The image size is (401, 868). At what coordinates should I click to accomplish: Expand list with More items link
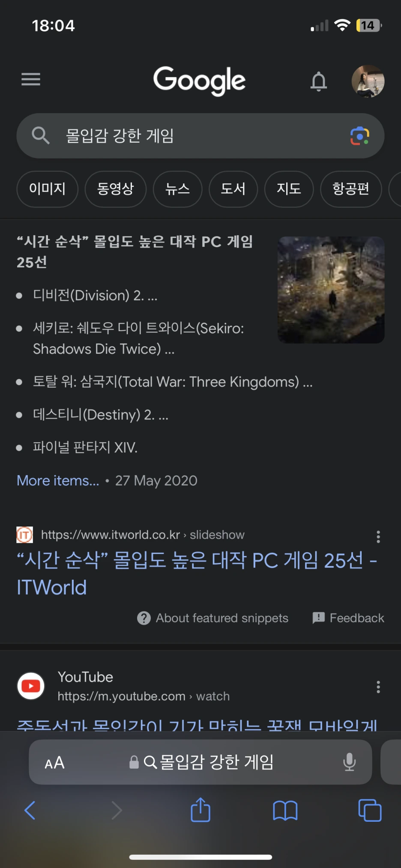[x=58, y=480]
